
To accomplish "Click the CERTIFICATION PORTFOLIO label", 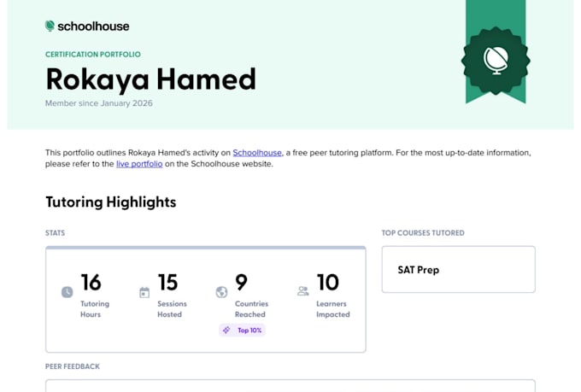I will 93,55.
